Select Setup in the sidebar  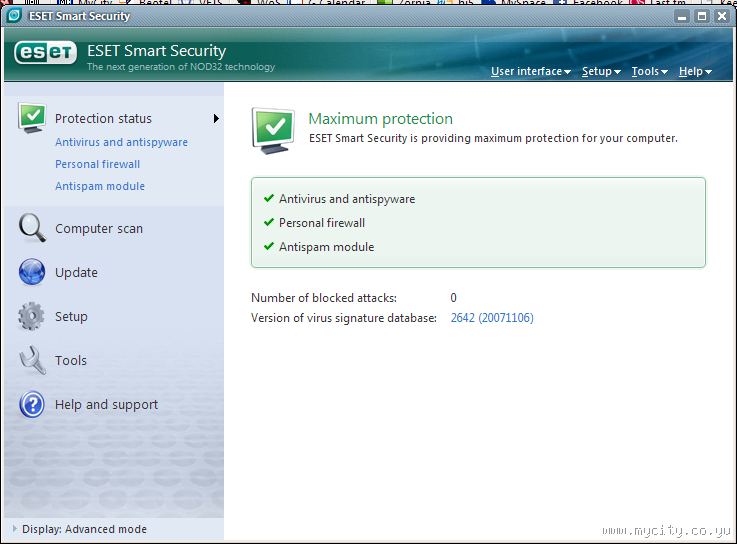[x=71, y=316]
